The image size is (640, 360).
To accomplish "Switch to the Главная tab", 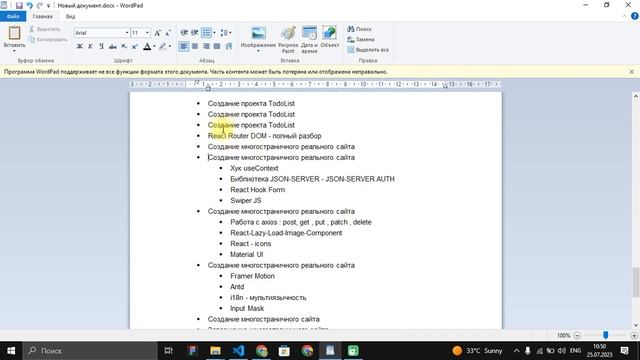I will click(42, 16).
